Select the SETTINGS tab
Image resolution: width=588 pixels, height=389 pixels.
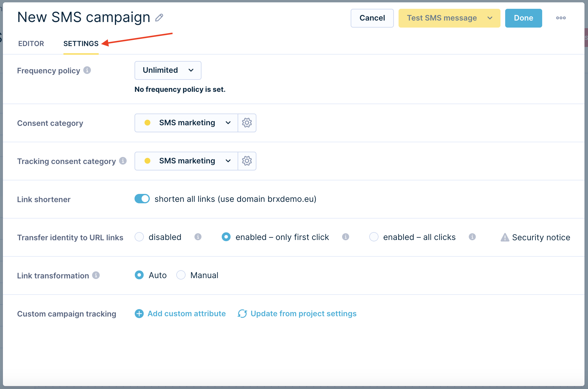(x=81, y=43)
